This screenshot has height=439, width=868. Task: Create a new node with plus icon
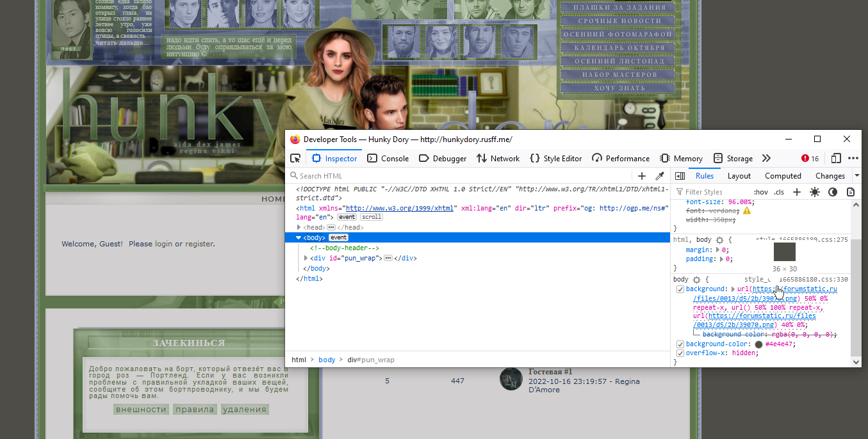pyautogui.click(x=642, y=176)
